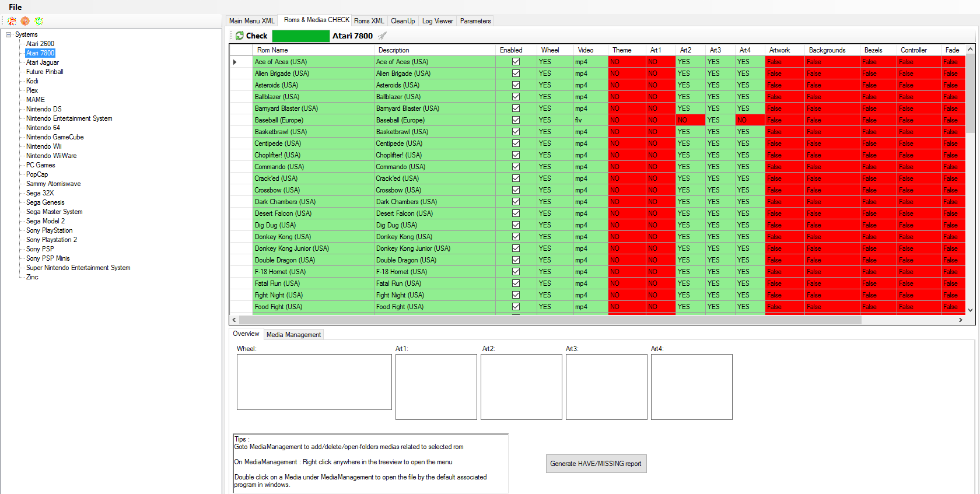Click the row selector arrow for Ace of Aces
The width and height of the screenshot is (980, 494).
pos(235,62)
